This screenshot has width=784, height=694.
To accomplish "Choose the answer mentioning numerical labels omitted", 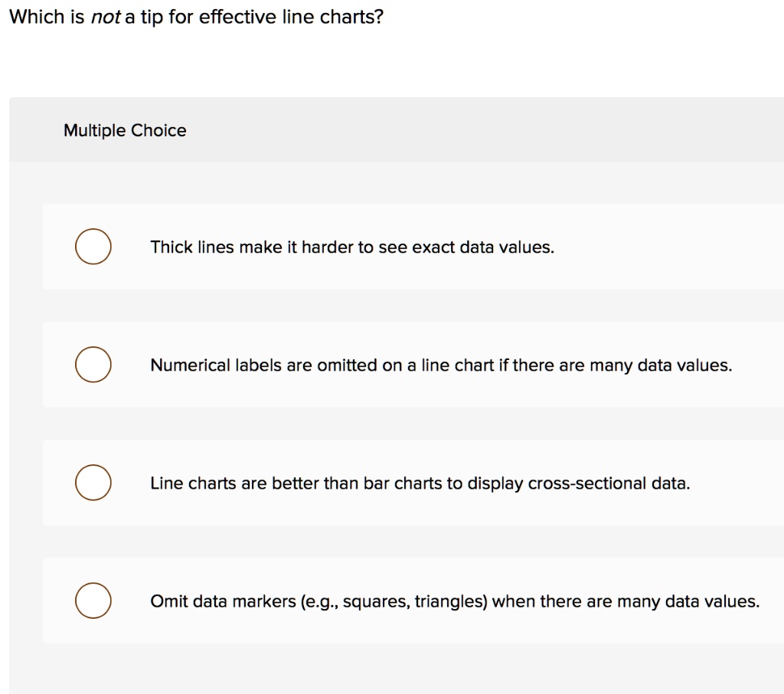I will click(x=440, y=365).
